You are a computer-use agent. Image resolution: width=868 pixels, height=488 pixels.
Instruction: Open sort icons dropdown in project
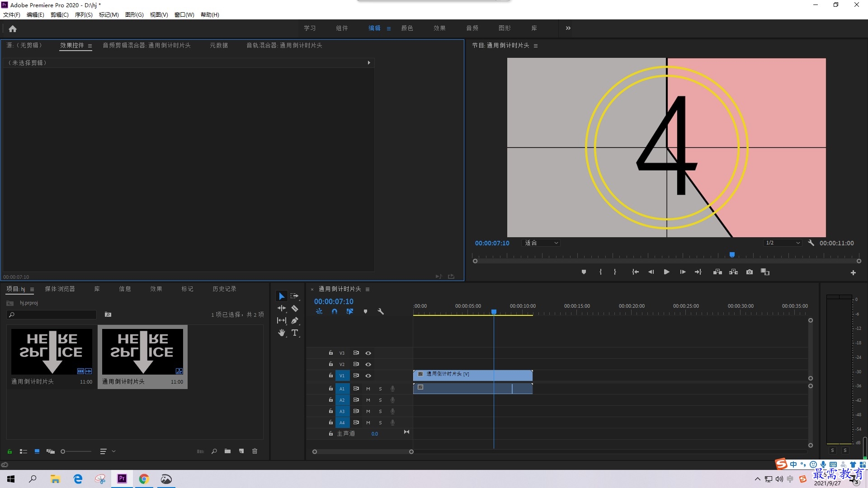(107, 451)
